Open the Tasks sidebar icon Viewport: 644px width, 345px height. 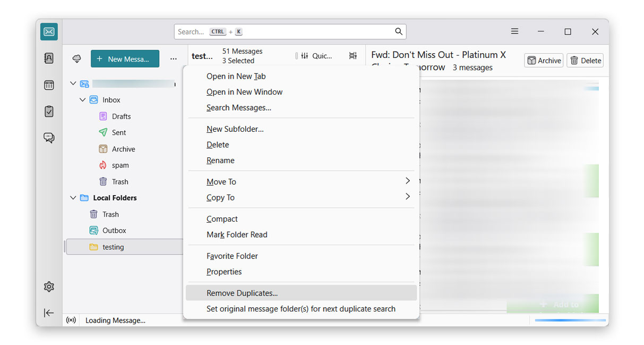(49, 111)
